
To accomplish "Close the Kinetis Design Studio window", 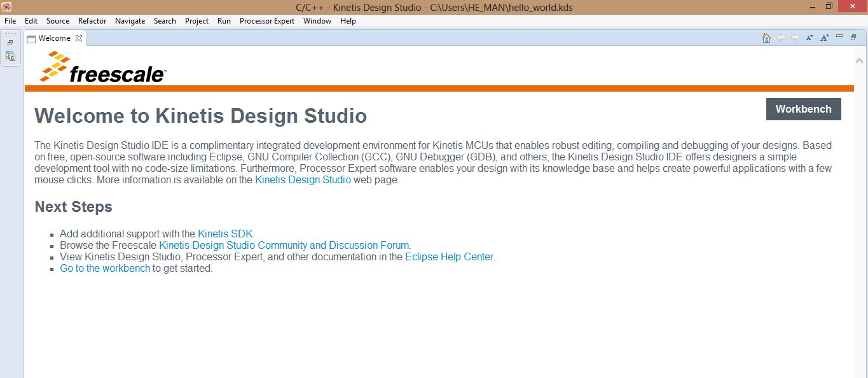I will click(852, 7).
